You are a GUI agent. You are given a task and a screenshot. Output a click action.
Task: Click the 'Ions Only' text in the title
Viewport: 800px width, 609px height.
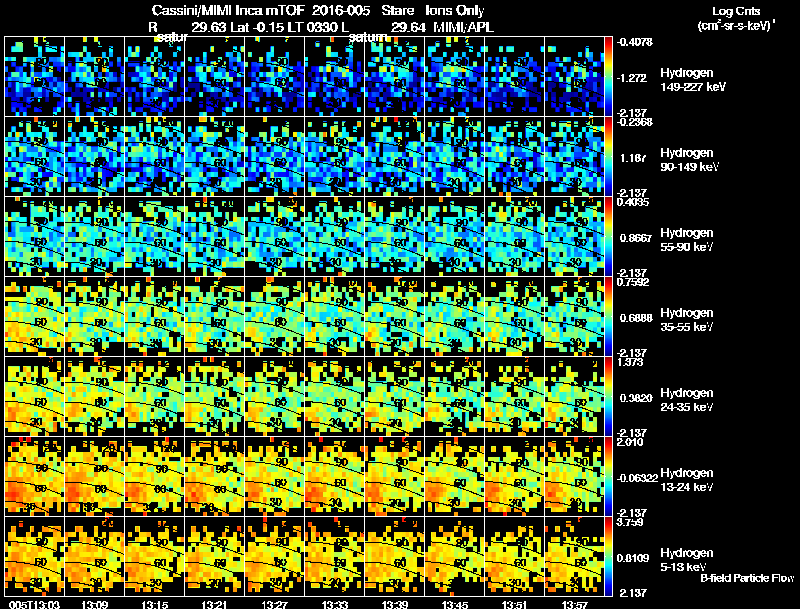[x=455, y=11]
